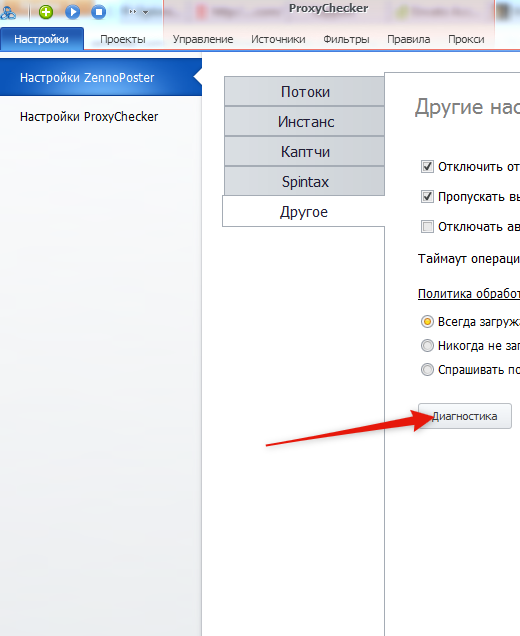The image size is (520, 636).
Task: Select the Спрашивать radio button
Action: (427, 370)
